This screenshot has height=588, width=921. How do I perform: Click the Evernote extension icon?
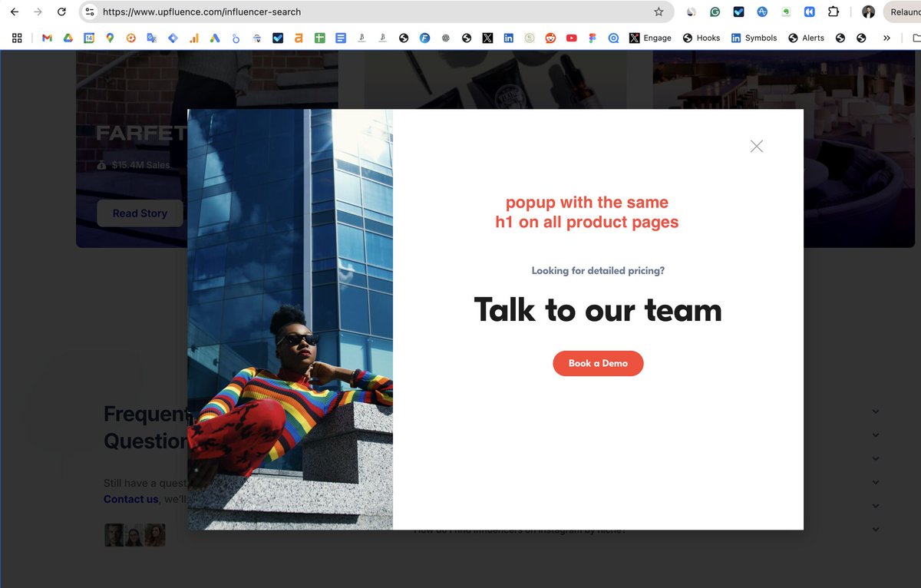[786, 12]
